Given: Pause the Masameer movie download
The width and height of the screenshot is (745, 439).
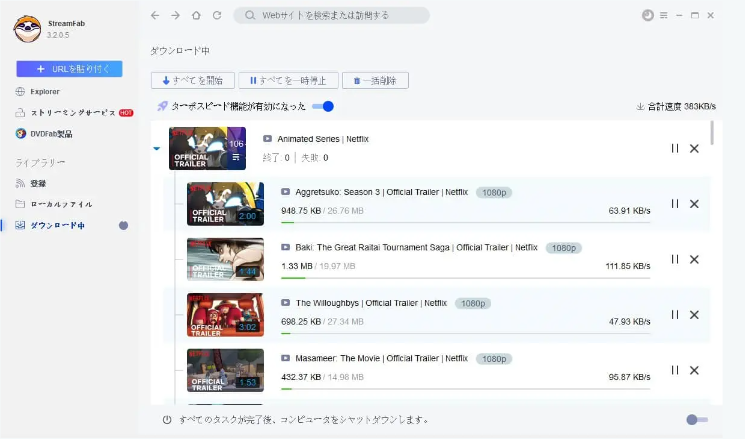Looking at the screenshot, I should click(675, 370).
